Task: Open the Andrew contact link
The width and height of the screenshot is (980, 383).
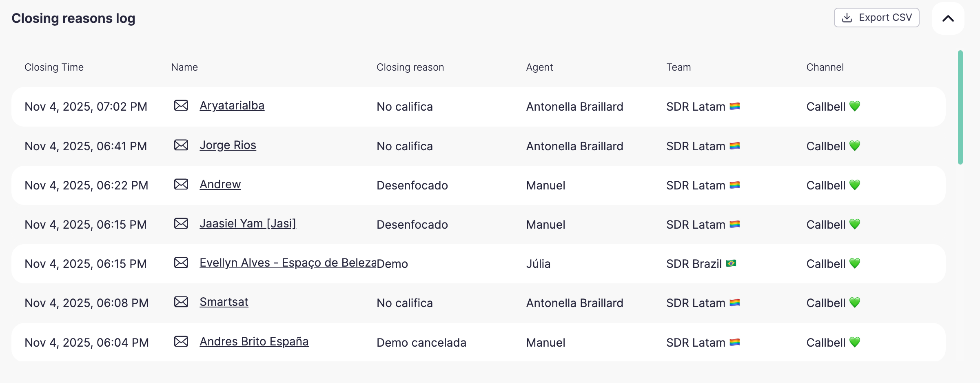Action: 220,185
